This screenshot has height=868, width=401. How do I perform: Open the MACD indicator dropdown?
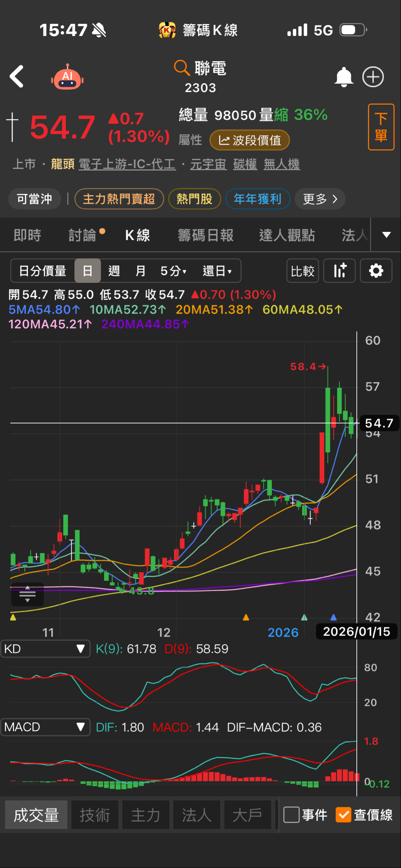point(45,727)
